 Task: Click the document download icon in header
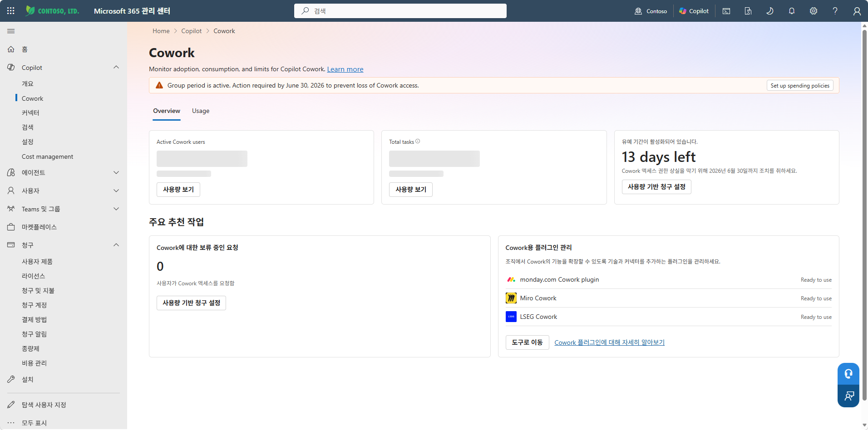point(748,11)
